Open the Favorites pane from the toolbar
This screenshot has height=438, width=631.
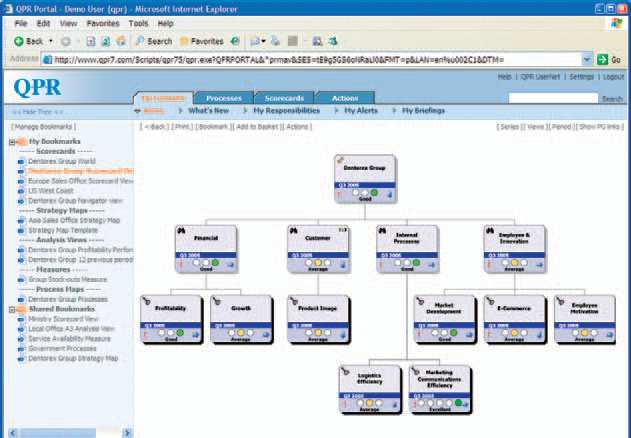coord(202,41)
